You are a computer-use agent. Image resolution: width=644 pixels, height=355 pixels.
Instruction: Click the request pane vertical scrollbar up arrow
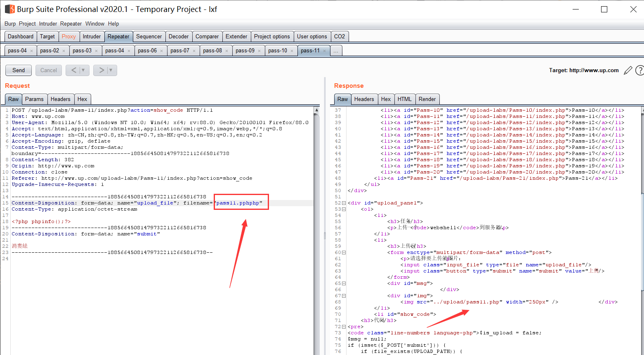pos(317,110)
